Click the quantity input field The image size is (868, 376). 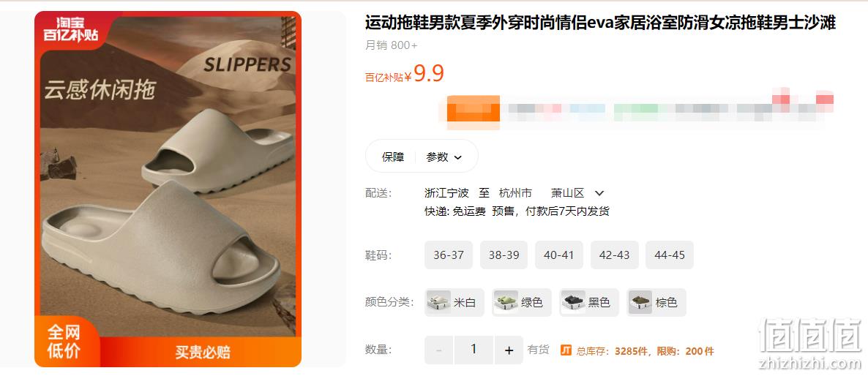[474, 350]
